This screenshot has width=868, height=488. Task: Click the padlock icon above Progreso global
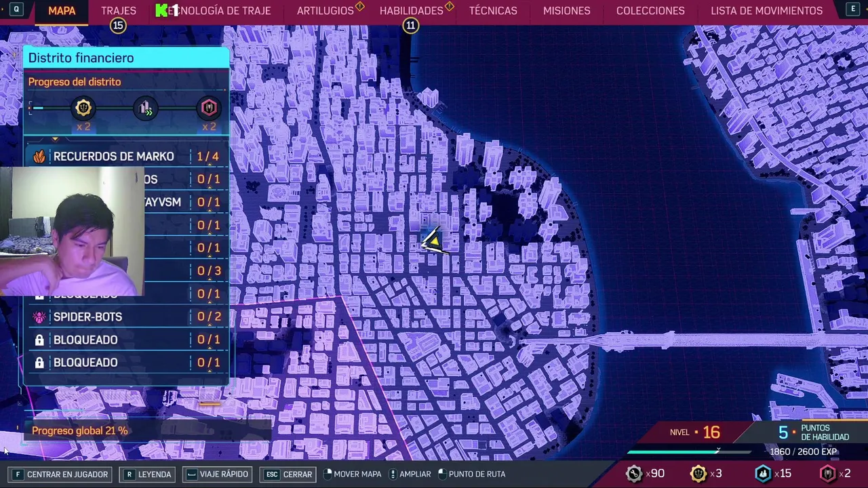39,363
